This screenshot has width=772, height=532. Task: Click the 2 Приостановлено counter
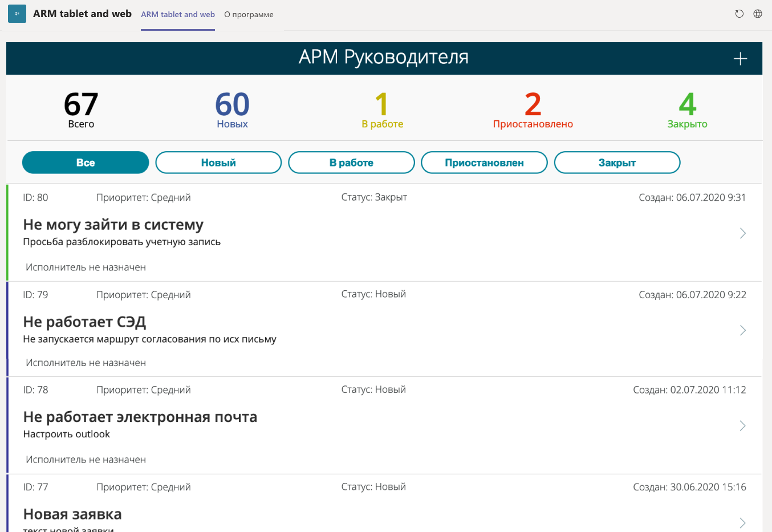(533, 111)
